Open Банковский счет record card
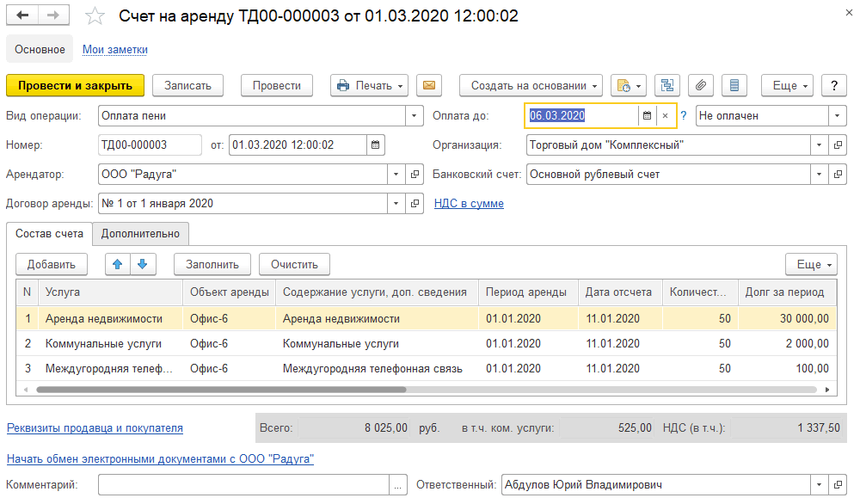860x504 pixels. [838, 175]
